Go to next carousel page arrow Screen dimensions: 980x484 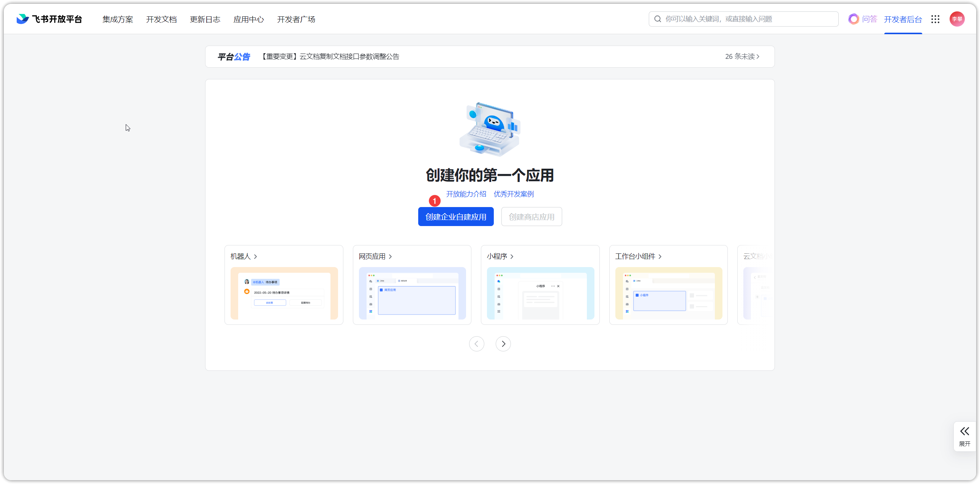click(503, 343)
